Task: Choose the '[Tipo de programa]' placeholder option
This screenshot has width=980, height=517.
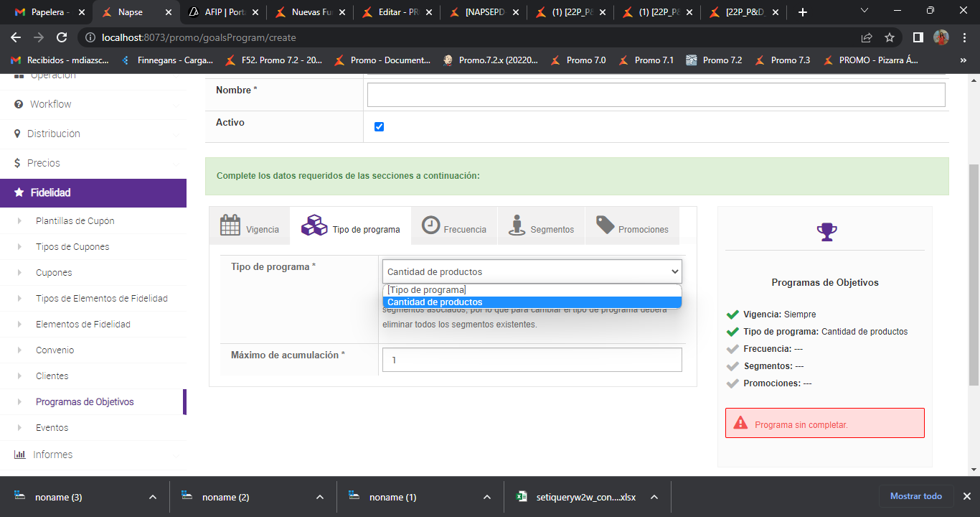Action: coord(532,290)
